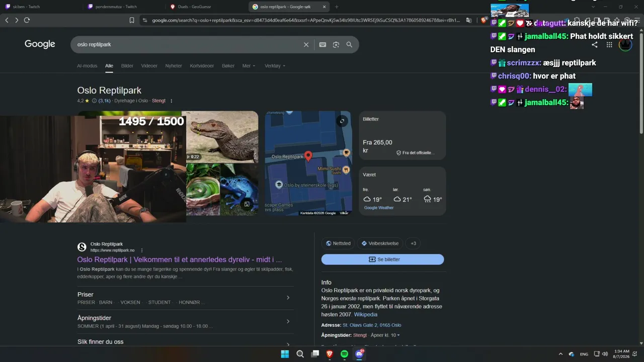The height and width of the screenshot is (362, 644).
Task: Click the ENG language indicator
Action: click(584, 354)
